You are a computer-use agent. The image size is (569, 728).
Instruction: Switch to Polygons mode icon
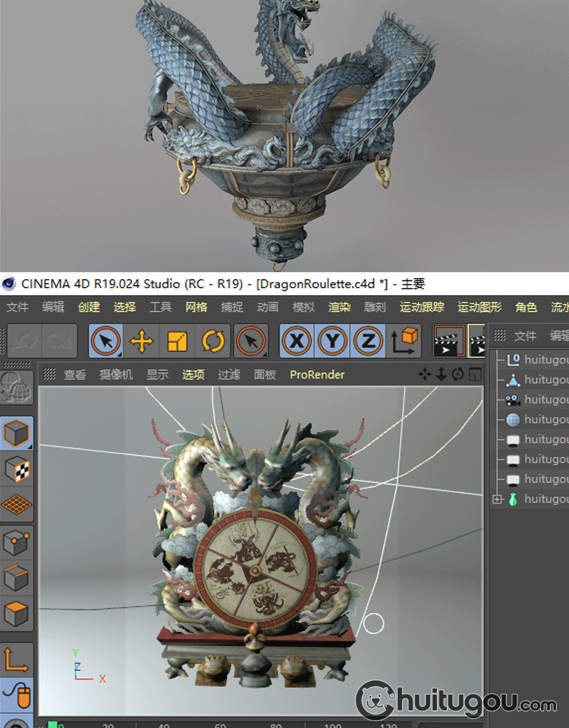click(17, 614)
